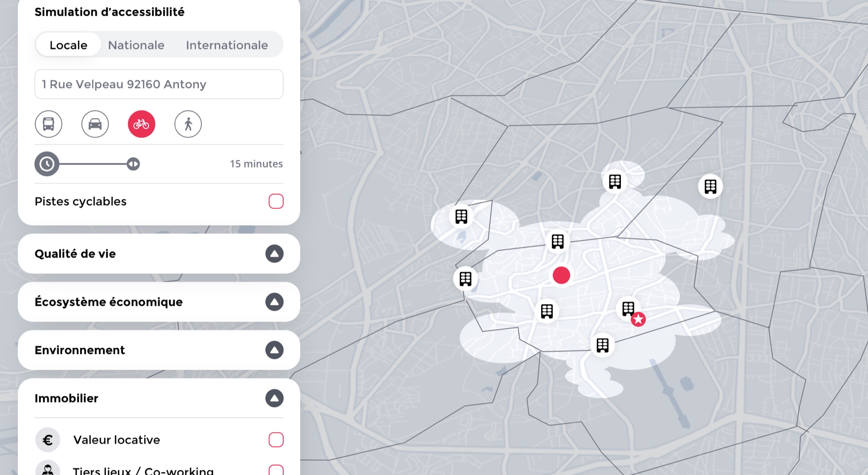The image size is (868, 475).
Task: Select the walking pedestrian mode icon
Action: tap(188, 124)
